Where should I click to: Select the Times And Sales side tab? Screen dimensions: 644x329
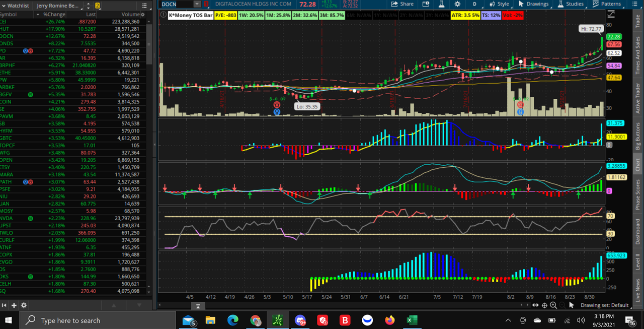[638, 55]
